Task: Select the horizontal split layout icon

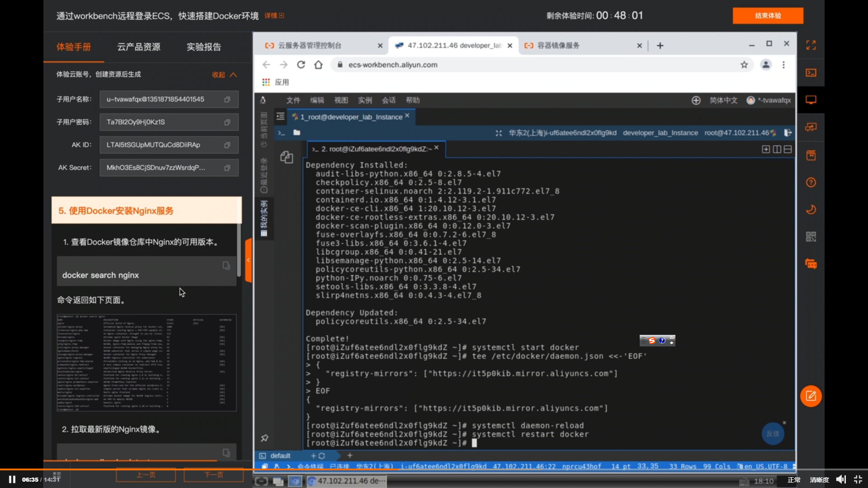Action: pyautogui.click(x=788, y=149)
